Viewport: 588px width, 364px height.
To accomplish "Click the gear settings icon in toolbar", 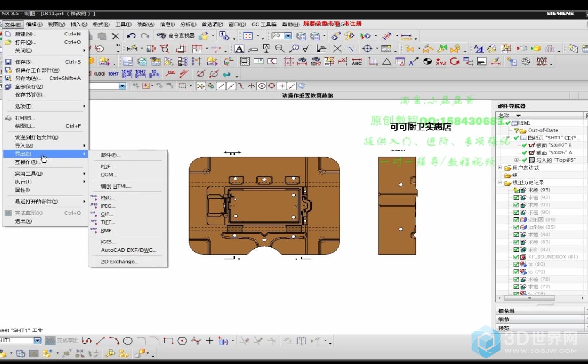I will 526,61.
